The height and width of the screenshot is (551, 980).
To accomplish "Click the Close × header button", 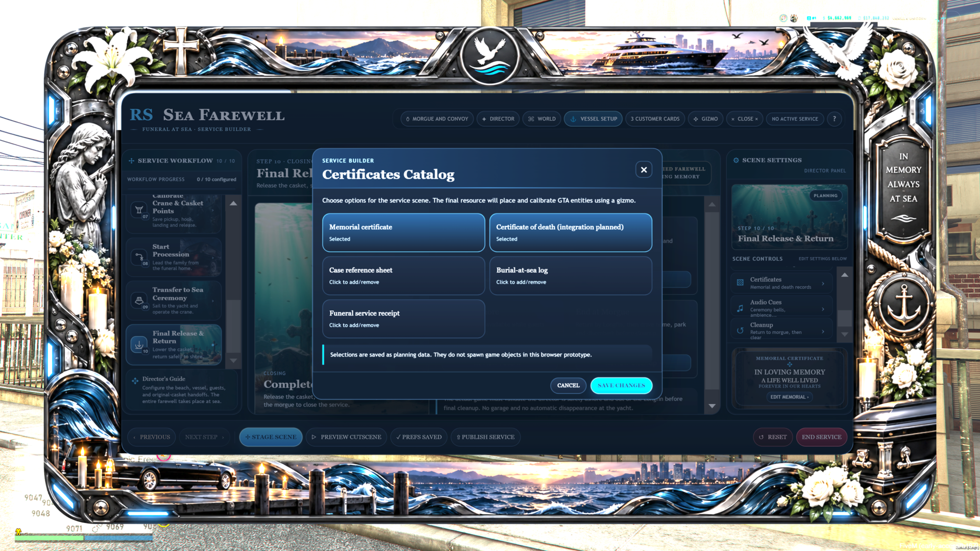I will (x=744, y=119).
